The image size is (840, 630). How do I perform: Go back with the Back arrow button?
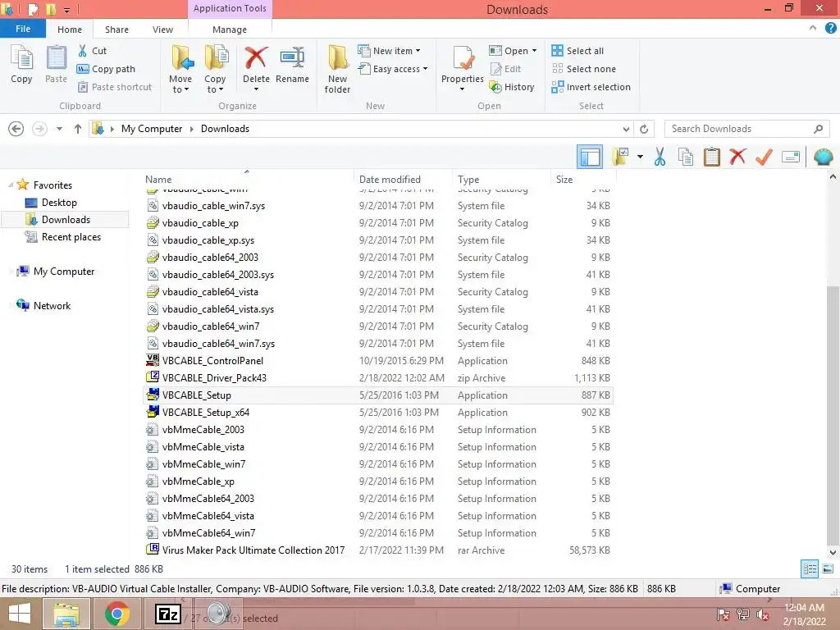[x=16, y=129]
